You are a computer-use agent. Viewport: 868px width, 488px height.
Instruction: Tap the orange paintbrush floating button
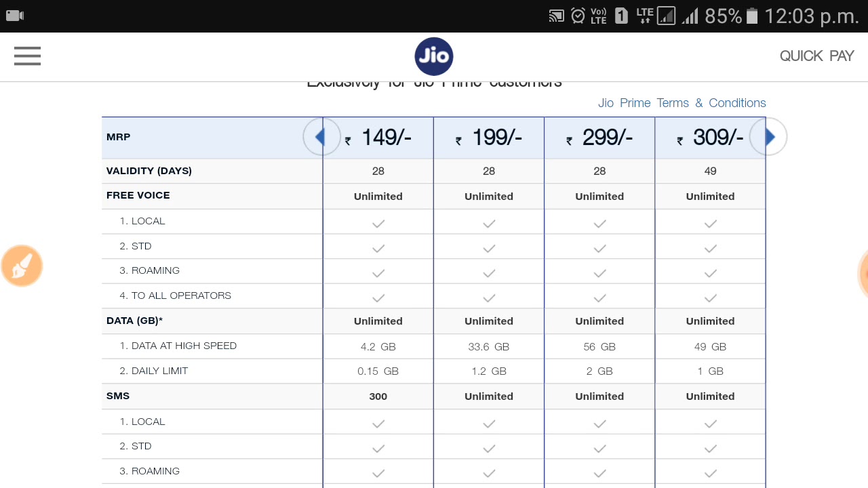click(x=22, y=266)
